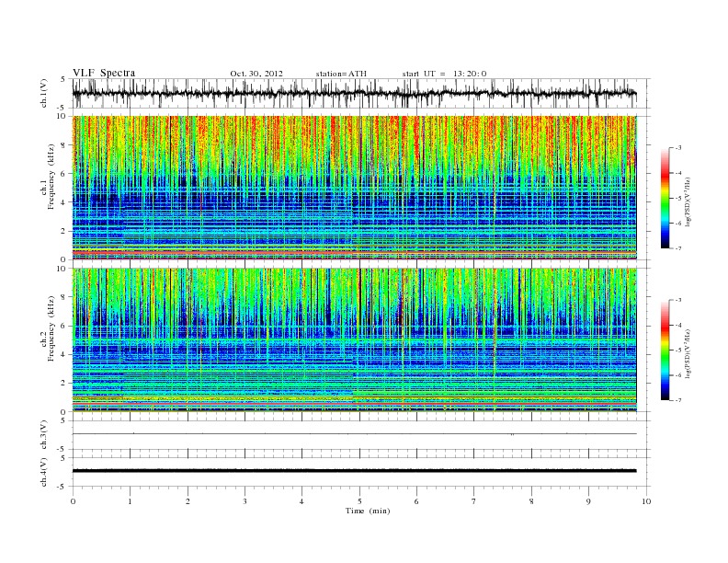Click the "-4" tick on ch.2 colorbar
728x563 pixels.
click(678, 325)
